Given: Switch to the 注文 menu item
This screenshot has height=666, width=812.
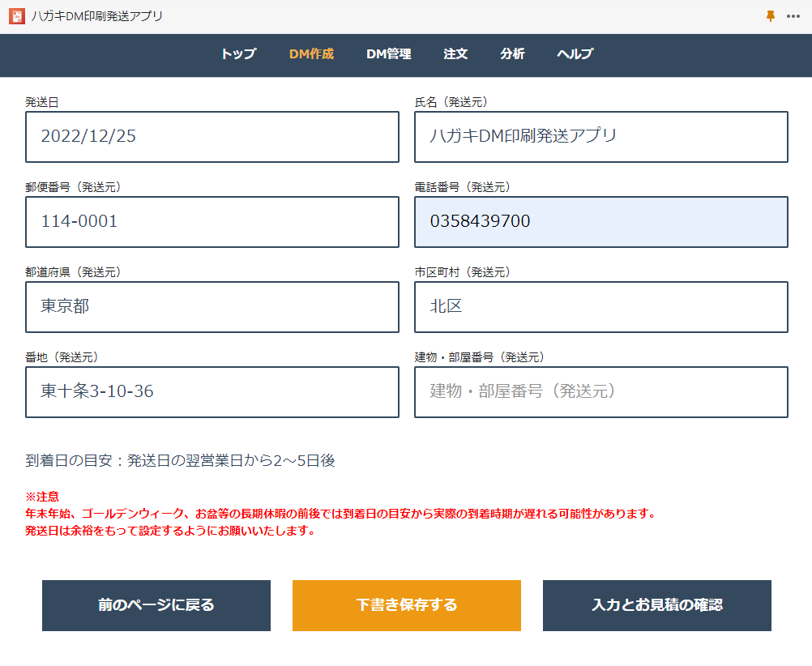Looking at the screenshot, I should 455,54.
